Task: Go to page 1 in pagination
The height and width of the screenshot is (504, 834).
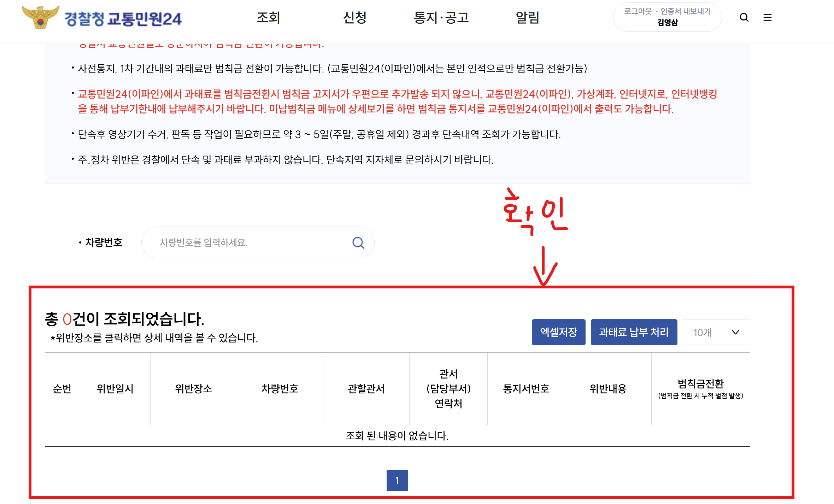Action: 397,480
